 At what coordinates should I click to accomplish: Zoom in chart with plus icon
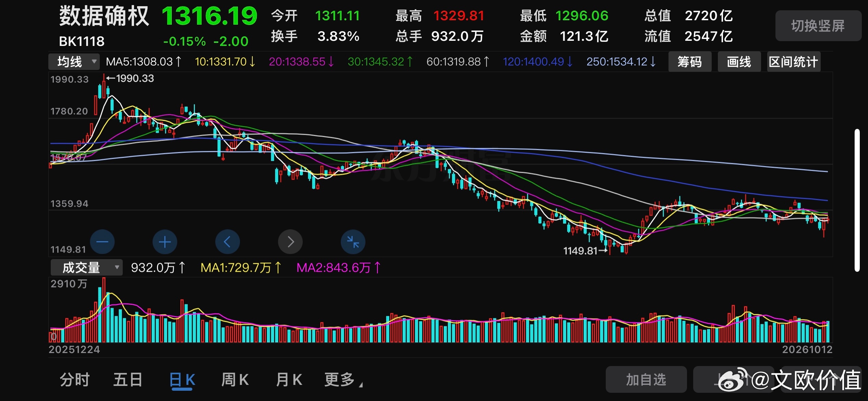pos(165,242)
